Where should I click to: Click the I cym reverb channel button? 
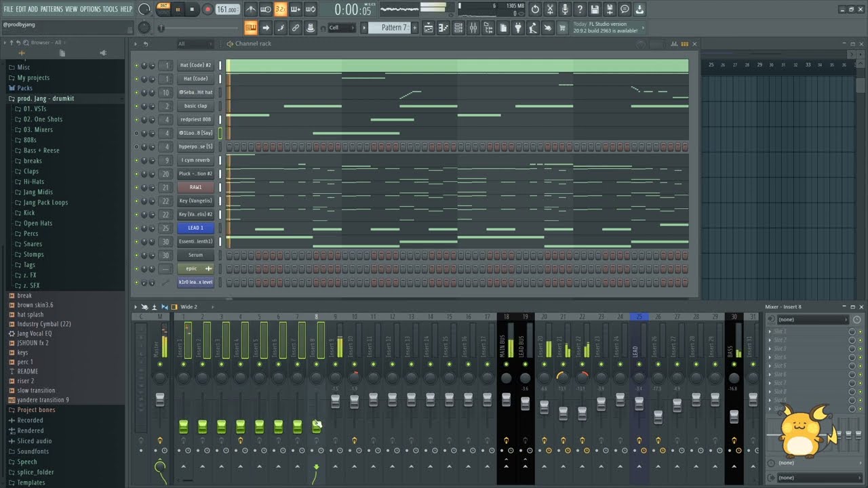click(196, 161)
